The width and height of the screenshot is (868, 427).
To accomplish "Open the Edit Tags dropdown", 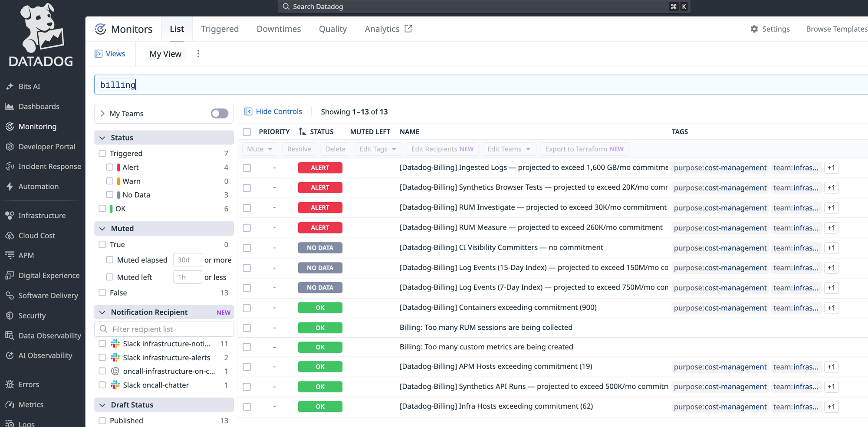I will (378, 149).
